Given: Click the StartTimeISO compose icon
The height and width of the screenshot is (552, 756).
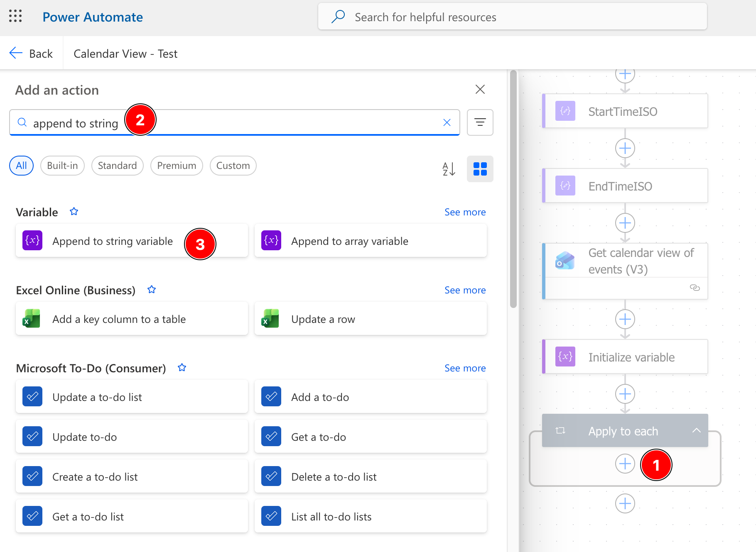Looking at the screenshot, I should coord(565,111).
